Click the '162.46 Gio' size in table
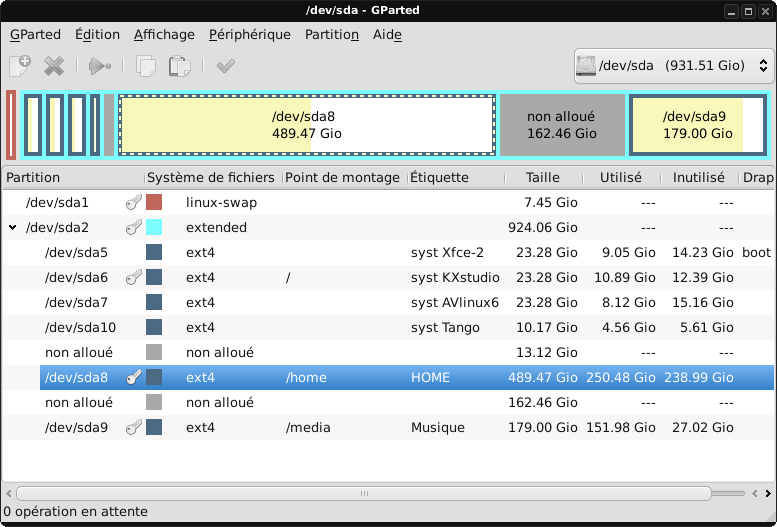Screen dimensions: 777x527 click(543, 402)
